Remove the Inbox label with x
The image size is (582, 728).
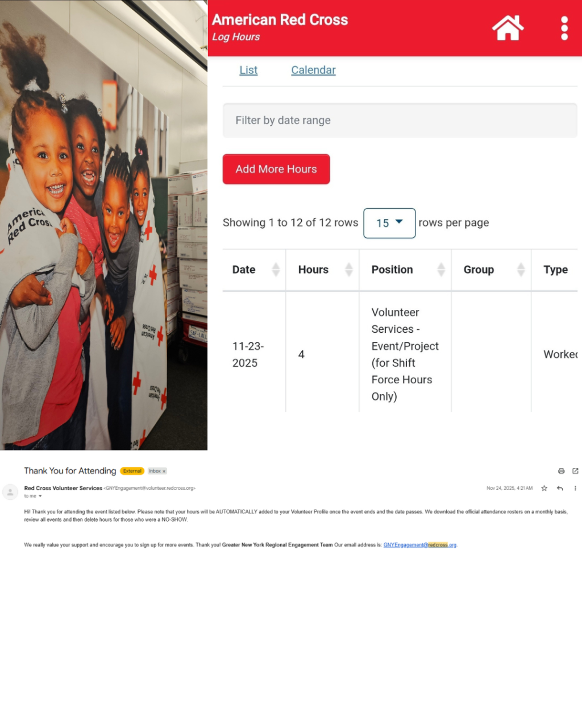pos(164,471)
